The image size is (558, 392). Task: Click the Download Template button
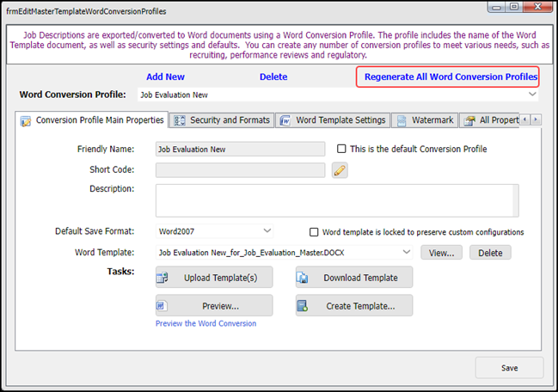point(354,278)
